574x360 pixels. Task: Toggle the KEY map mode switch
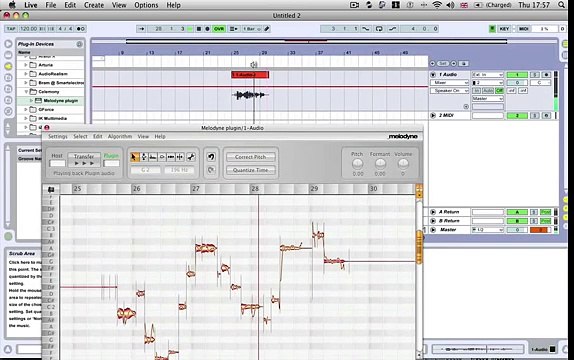point(504,29)
